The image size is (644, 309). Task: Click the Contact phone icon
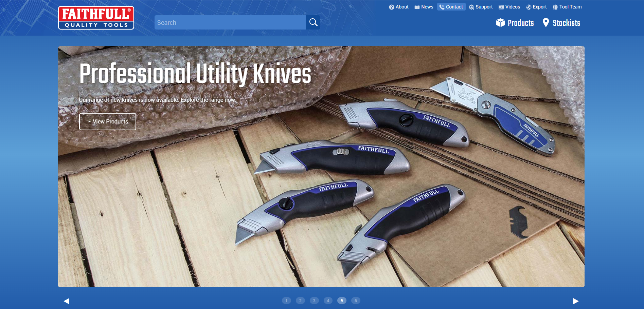(442, 7)
